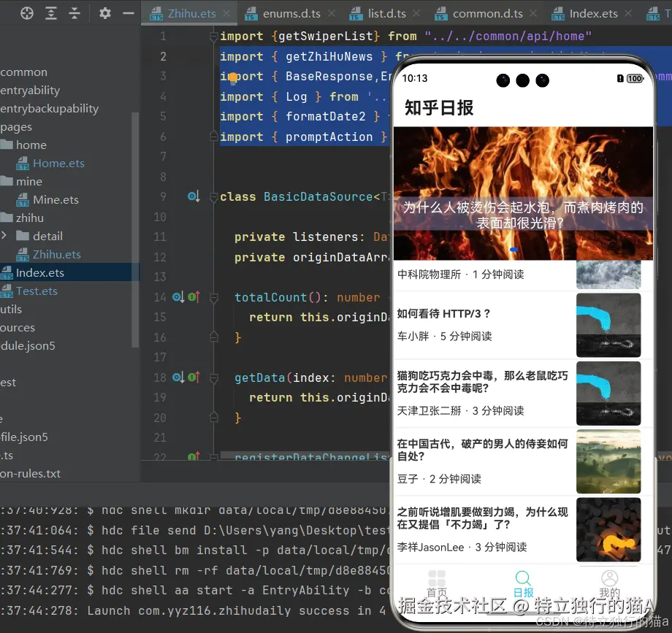
Task: Close the enums.d.ts tab
Action: [x=332, y=14]
